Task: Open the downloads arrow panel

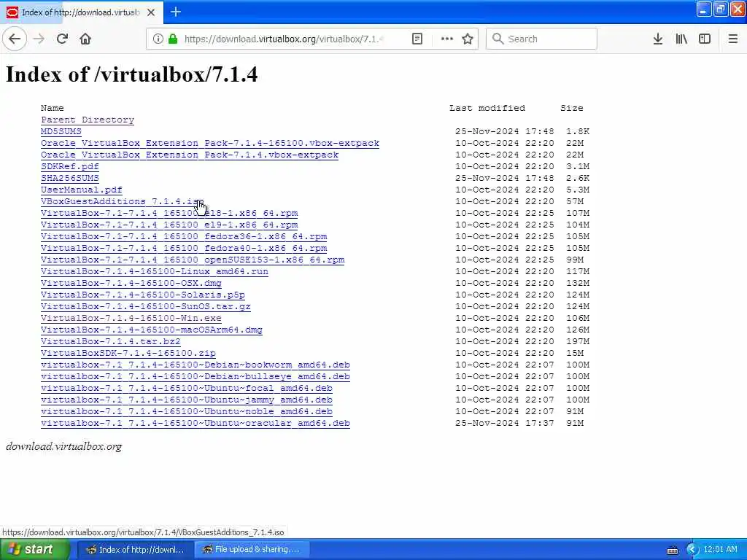Action: (x=658, y=39)
